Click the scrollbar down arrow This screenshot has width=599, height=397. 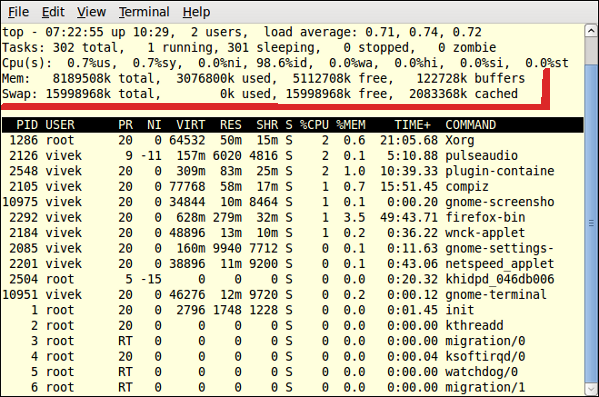tap(591, 389)
